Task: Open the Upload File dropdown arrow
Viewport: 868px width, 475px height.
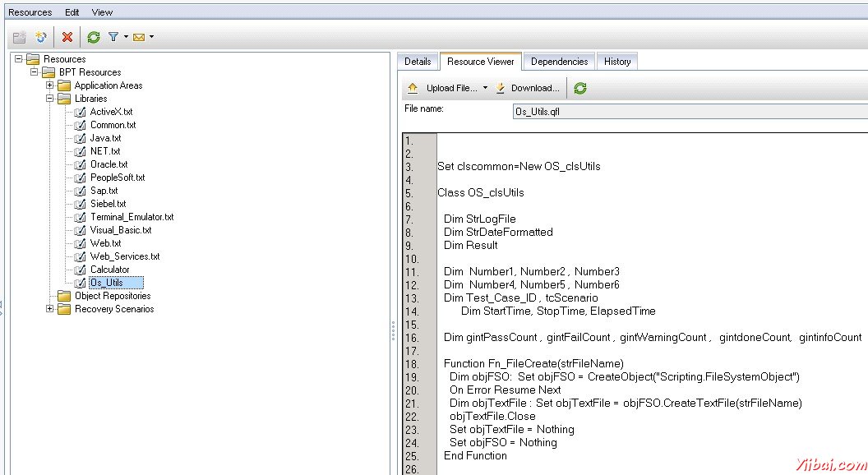Action: [485, 88]
